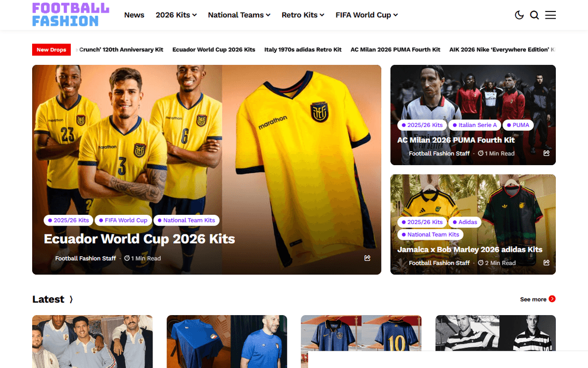Screen dimensions: 588x368
Task: Open the AC Milan 2026 PUMA Fourth Kit headline
Action: tap(456, 140)
